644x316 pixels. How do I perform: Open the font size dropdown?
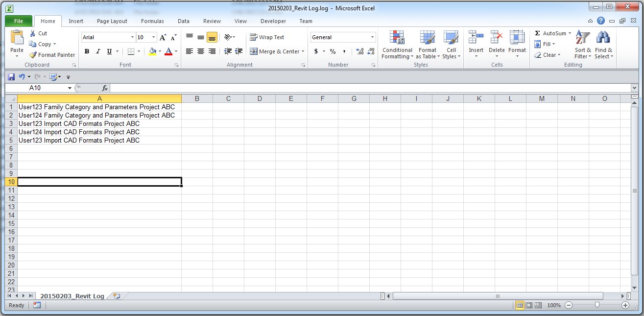[x=154, y=37]
